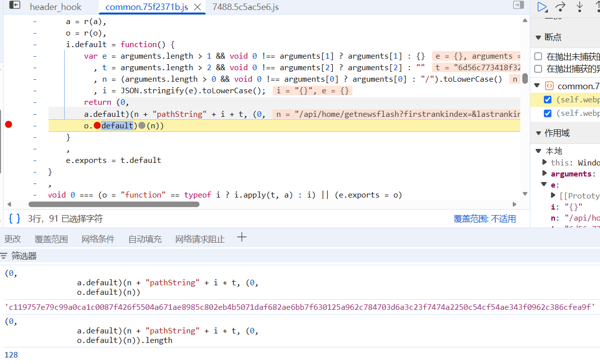
Task: Enable pause on caught exceptions checkbox
Action: (538, 69)
